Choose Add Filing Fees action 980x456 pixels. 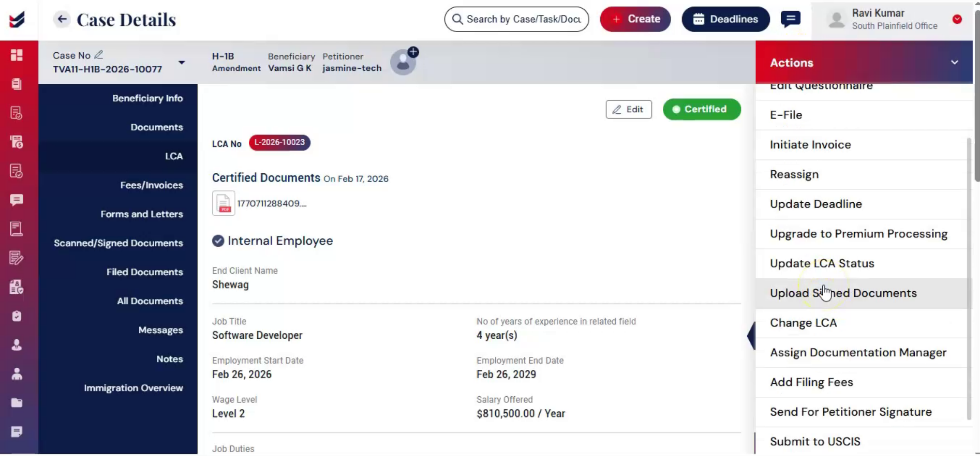point(861,382)
